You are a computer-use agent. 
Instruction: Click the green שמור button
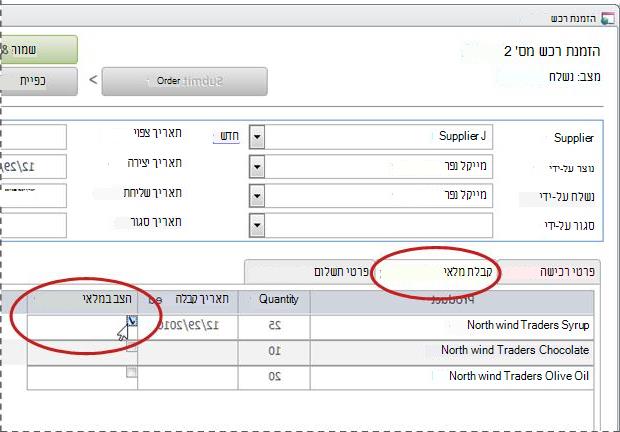coord(39,49)
